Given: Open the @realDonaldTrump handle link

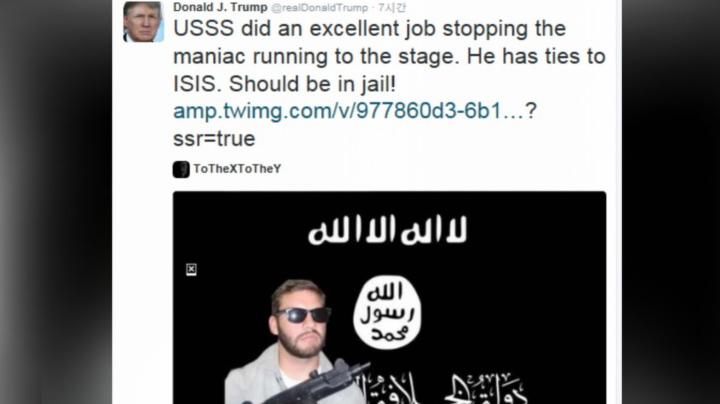Looking at the screenshot, I should click(320, 8).
